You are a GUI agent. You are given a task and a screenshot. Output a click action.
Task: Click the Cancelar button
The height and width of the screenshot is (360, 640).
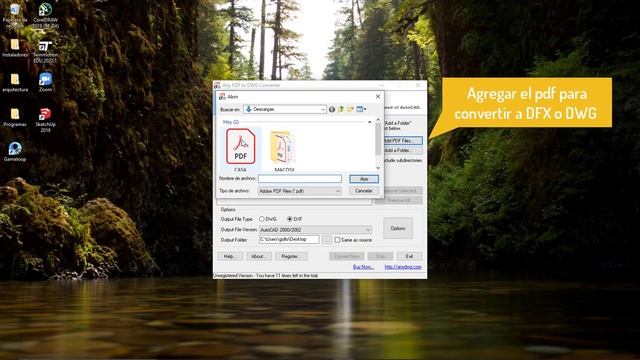pos(364,191)
